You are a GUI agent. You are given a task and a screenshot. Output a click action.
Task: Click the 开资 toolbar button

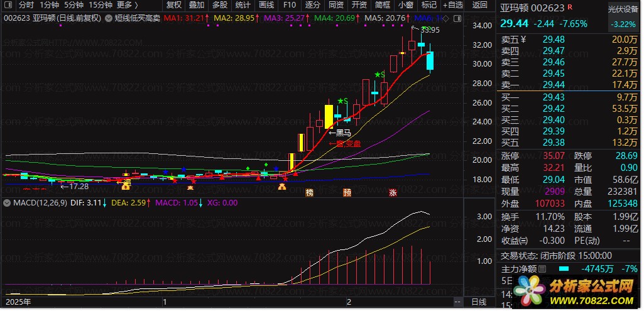pyautogui.click(x=359, y=5)
